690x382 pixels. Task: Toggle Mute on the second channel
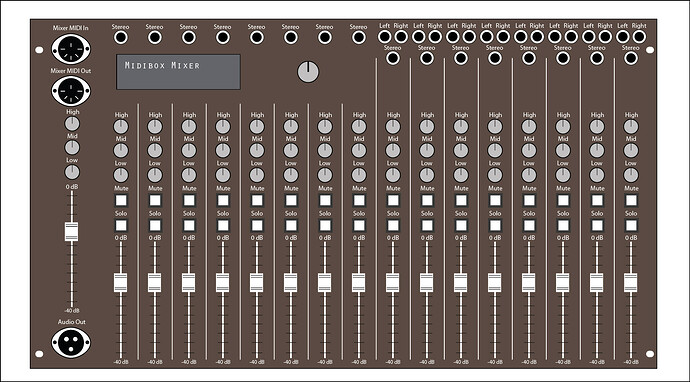coord(155,201)
